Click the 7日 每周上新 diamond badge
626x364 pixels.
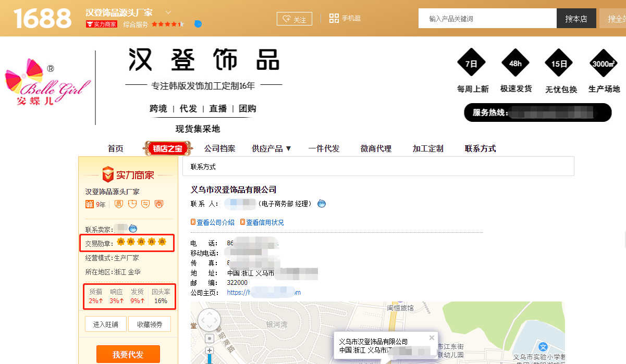click(471, 64)
